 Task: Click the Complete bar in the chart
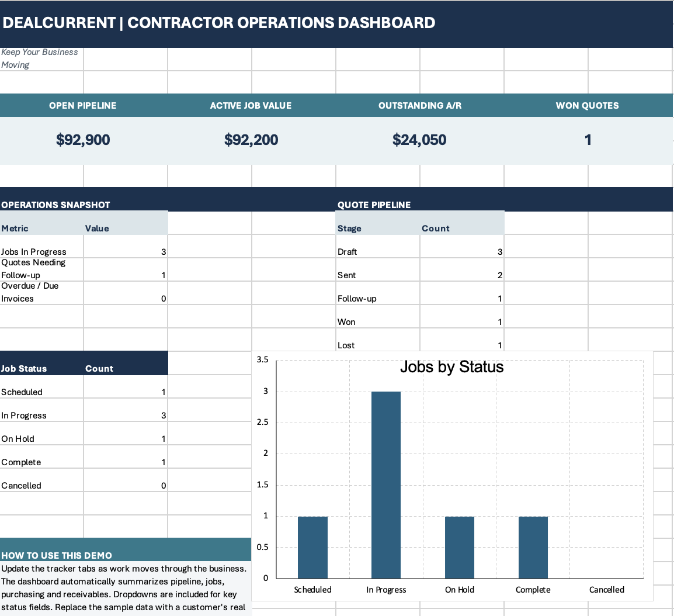pyautogui.click(x=533, y=547)
